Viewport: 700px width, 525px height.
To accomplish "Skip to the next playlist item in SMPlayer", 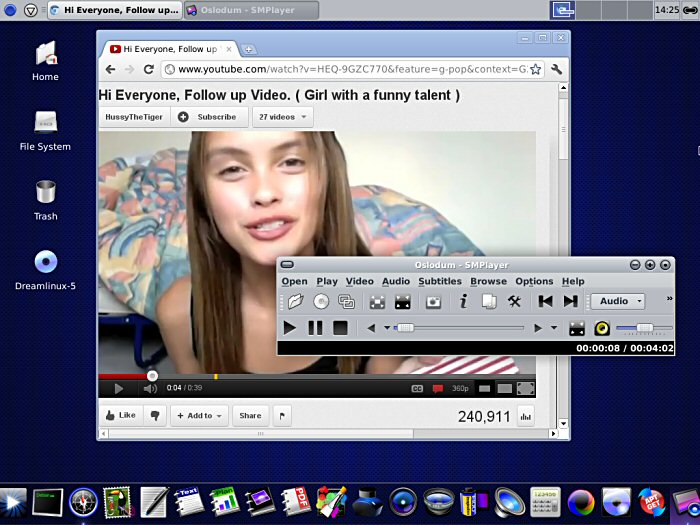I will [x=570, y=301].
